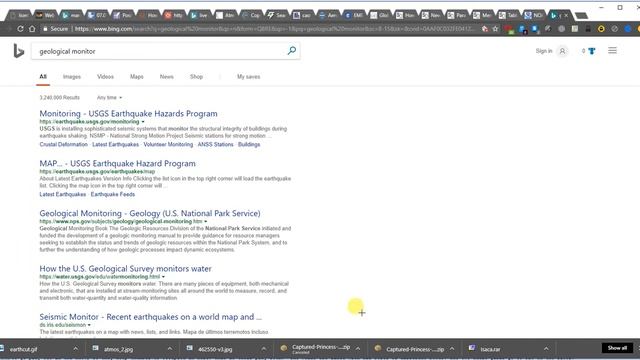Screen dimensions: 640x360
Task: Click Sign in link
Action: [x=544, y=51]
